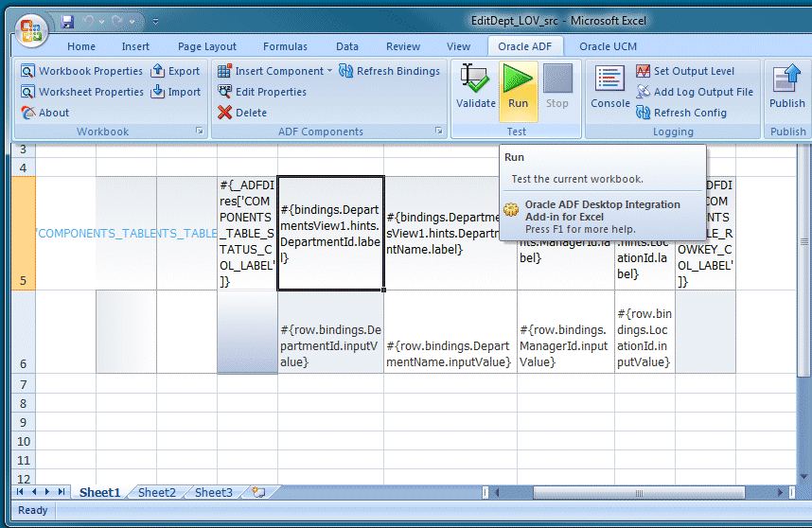812x528 pixels.
Task: Switch to Sheet1 tab
Action: [100, 492]
